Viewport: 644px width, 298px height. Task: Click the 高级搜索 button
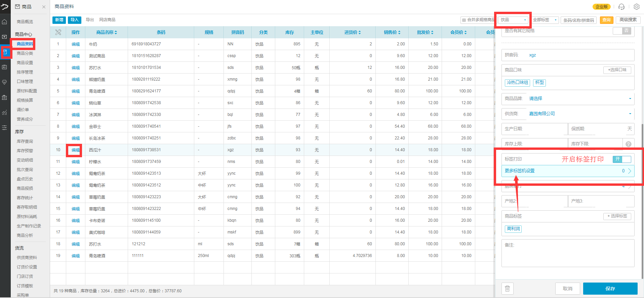click(x=628, y=20)
